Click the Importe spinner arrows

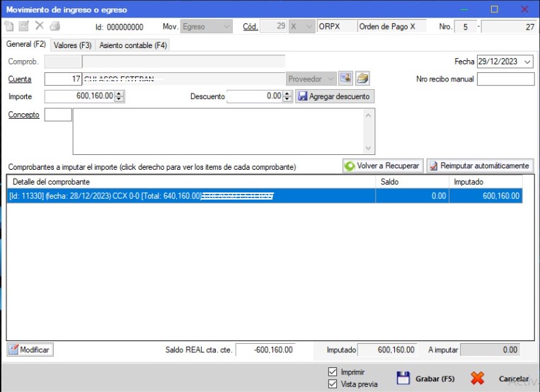point(120,96)
